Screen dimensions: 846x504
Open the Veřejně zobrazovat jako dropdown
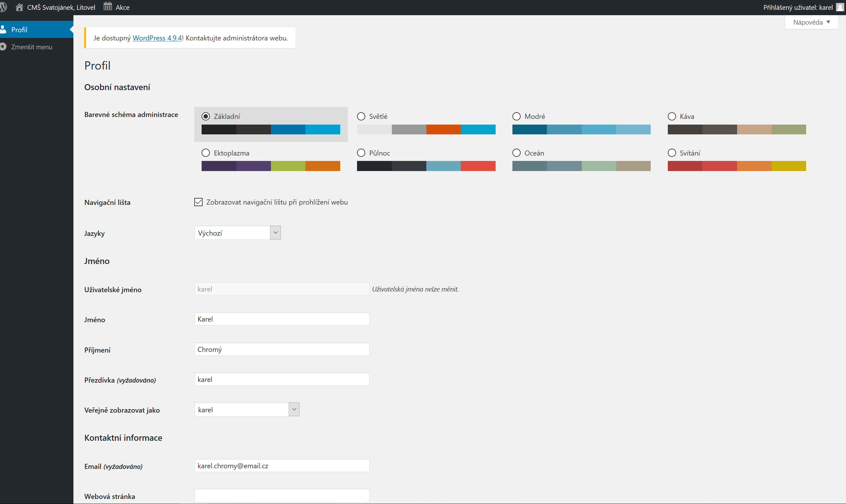click(247, 409)
